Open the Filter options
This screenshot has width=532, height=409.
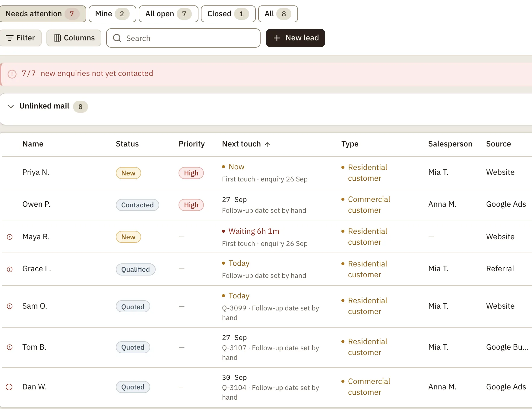tap(21, 38)
